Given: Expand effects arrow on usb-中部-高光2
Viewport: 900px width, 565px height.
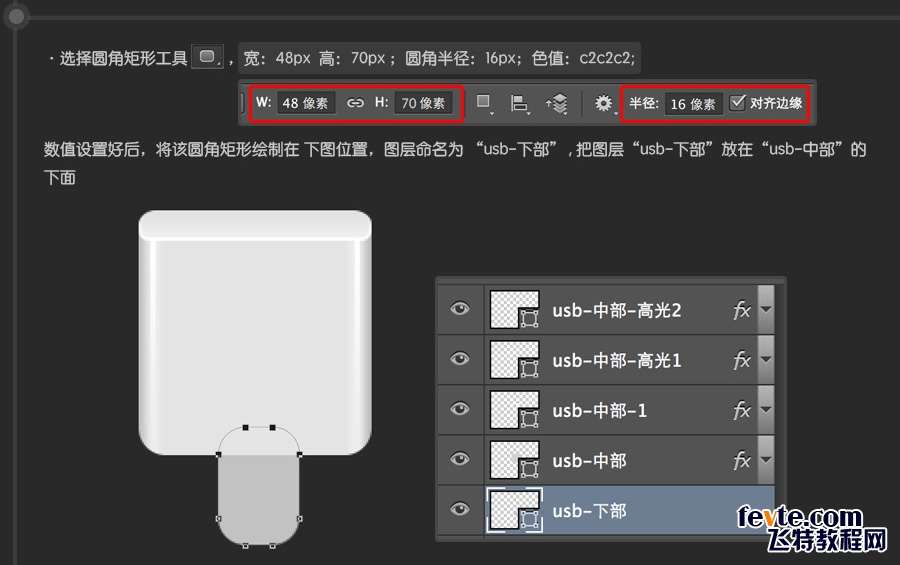Looking at the screenshot, I should tap(766, 309).
